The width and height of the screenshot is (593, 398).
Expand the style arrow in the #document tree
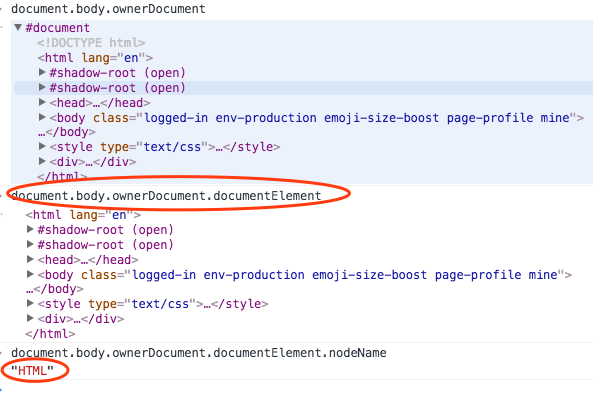point(42,146)
